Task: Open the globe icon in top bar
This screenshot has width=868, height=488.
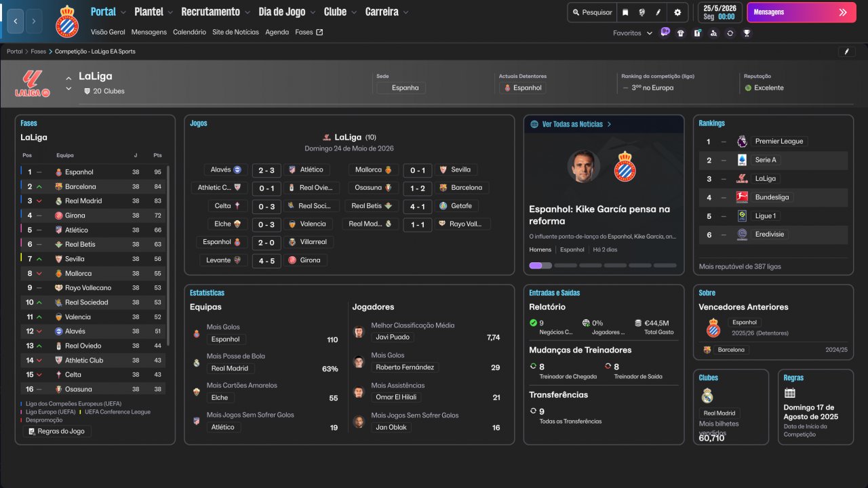Action: 642,12
